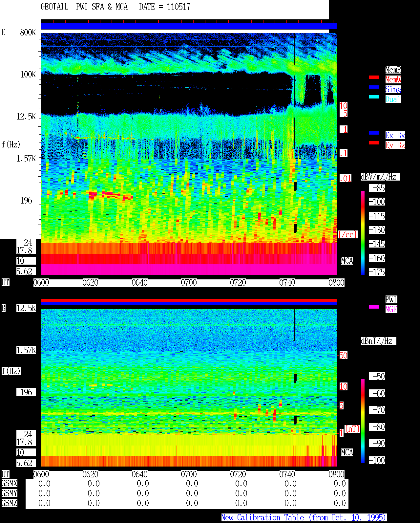Click the 'MemR' legend label
Screen dimensions: 420x523
pyautogui.click(x=393, y=70)
